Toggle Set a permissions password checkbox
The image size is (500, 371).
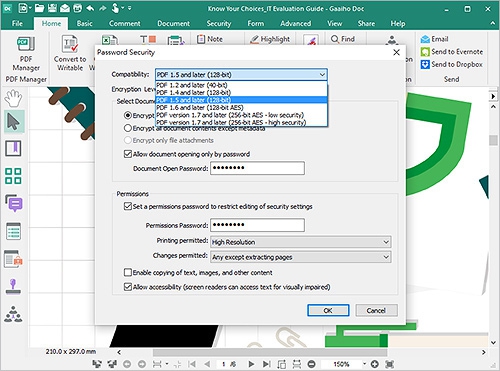(x=127, y=206)
